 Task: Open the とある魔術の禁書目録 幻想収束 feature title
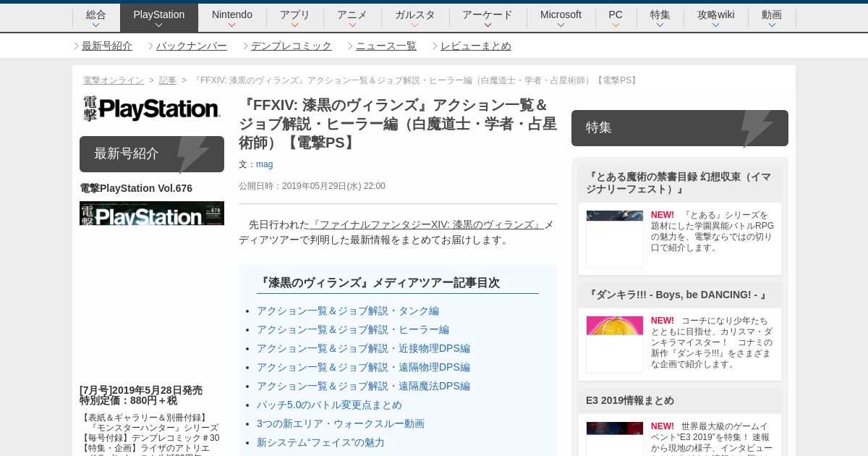click(x=680, y=183)
